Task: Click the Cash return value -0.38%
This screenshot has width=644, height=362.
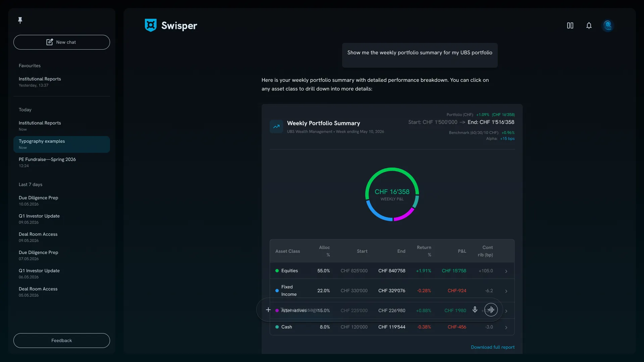Action: [424, 327]
